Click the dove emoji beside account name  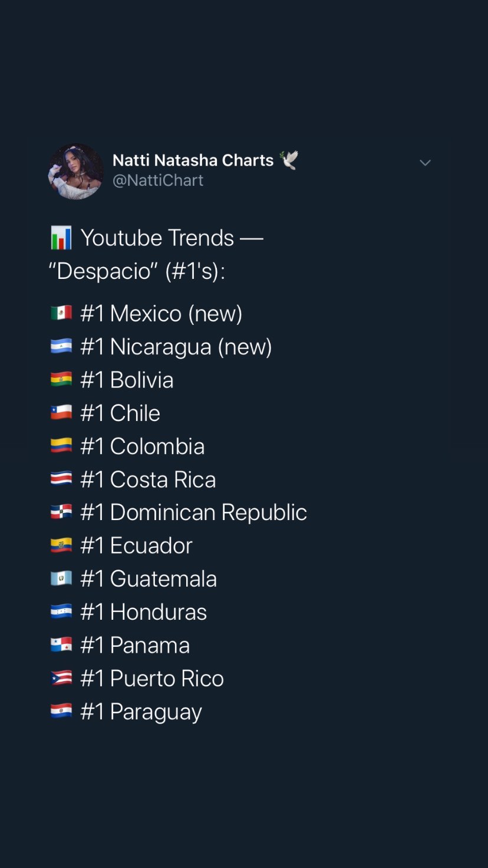tap(289, 160)
